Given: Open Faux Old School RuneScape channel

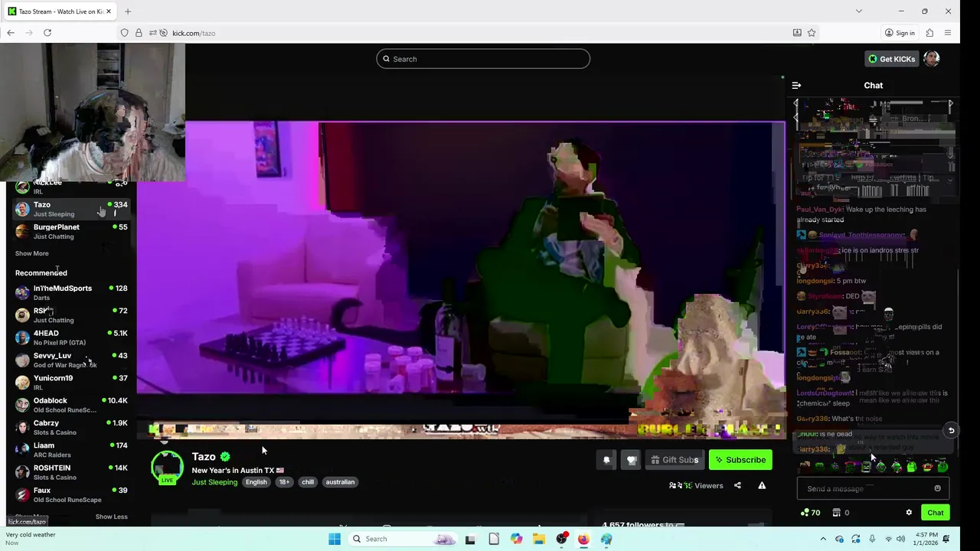Looking at the screenshot, I should [70, 494].
